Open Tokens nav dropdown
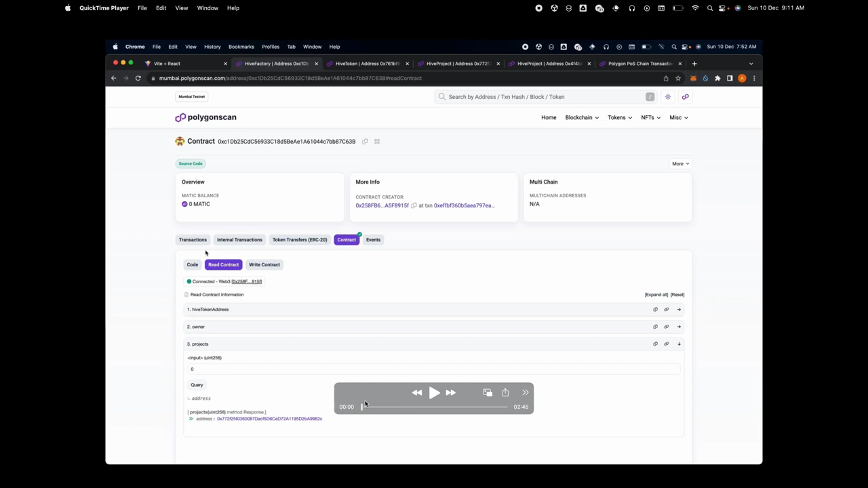Viewport: 868px width, 488px height. click(x=620, y=117)
